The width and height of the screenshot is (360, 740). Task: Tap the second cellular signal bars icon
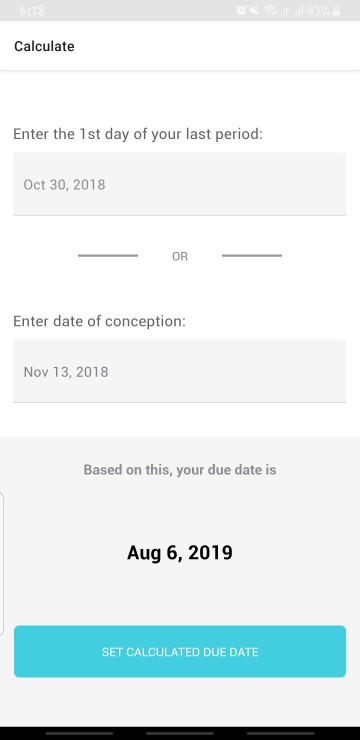pos(297,10)
